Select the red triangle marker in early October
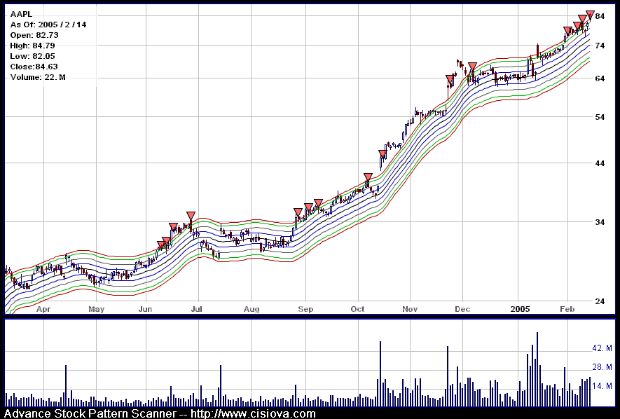This screenshot has height=419, width=620. (x=368, y=177)
